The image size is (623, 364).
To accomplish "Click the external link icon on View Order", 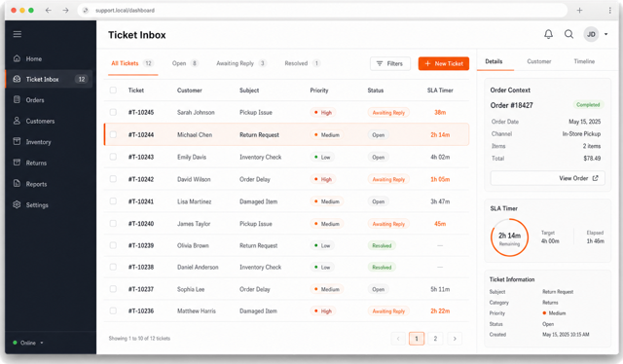I will pyautogui.click(x=595, y=178).
